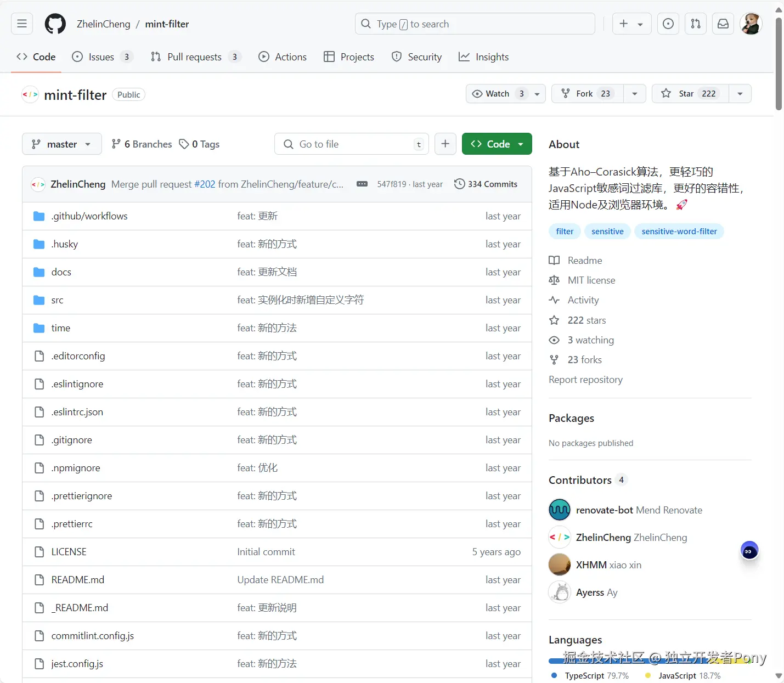Click the docs folder icon
The width and height of the screenshot is (784, 683).
pos(39,272)
